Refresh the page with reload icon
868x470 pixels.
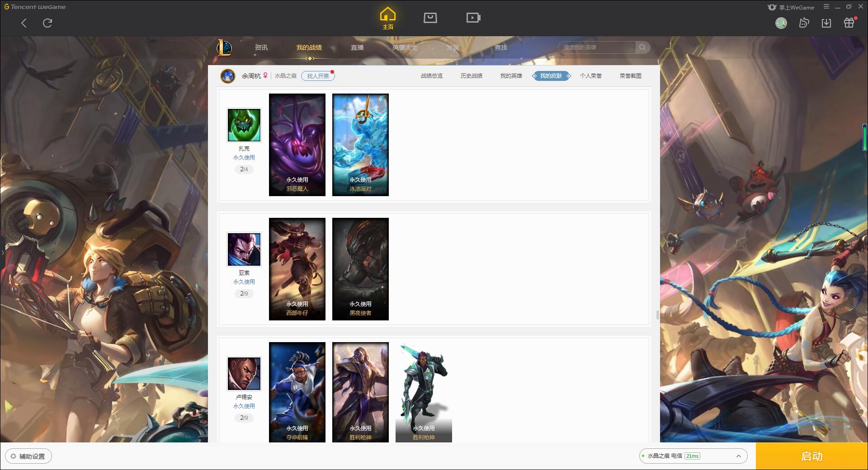click(x=47, y=23)
